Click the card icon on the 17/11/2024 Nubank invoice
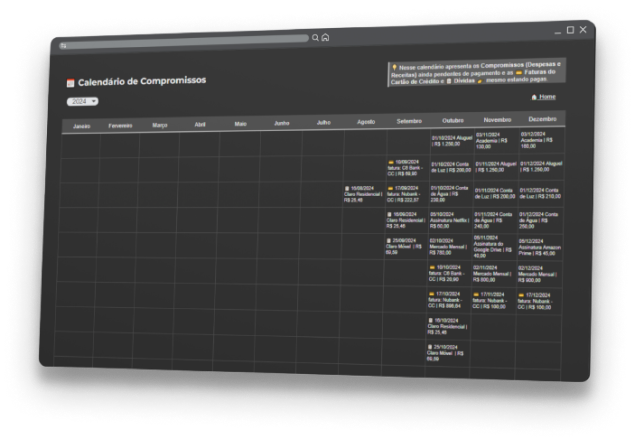Image resolution: width=635 pixels, height=440 pixels. coord(477,294)
